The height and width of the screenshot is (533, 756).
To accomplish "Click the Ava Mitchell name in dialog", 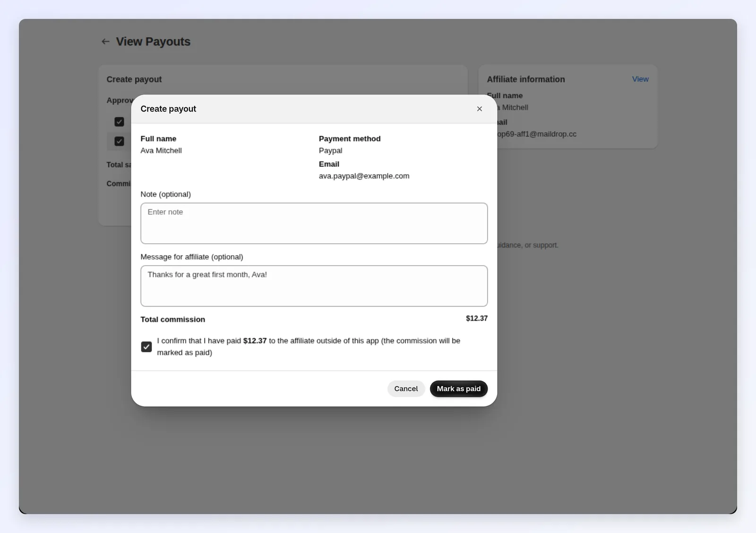I will (161, 151).
